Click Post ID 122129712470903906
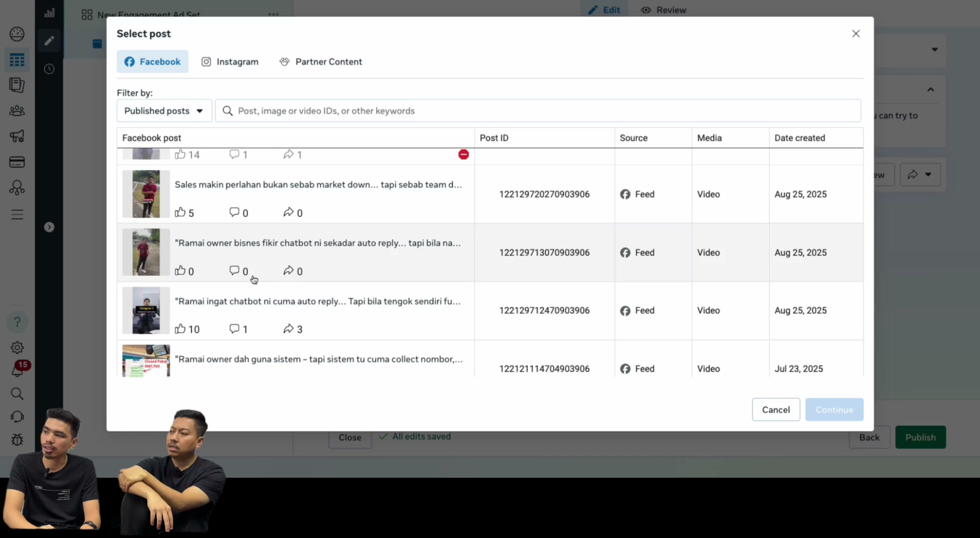The width and height of the screenshot is (980, 538). point(544,310)
